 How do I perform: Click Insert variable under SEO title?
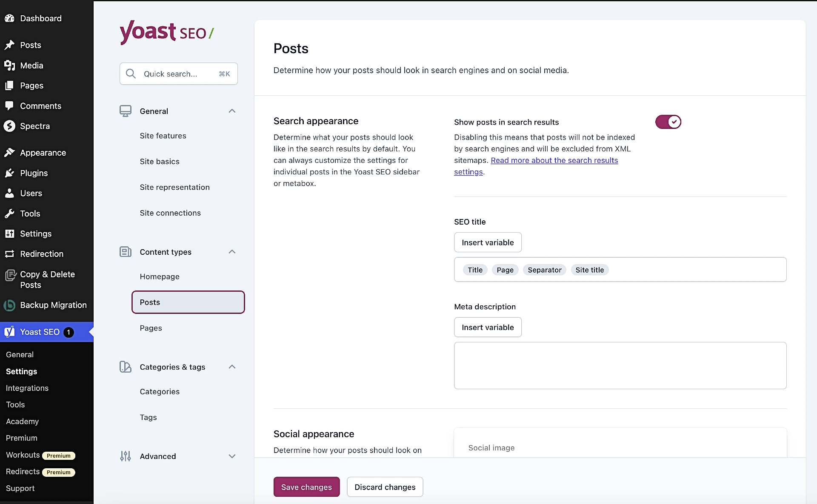point(488,242)
